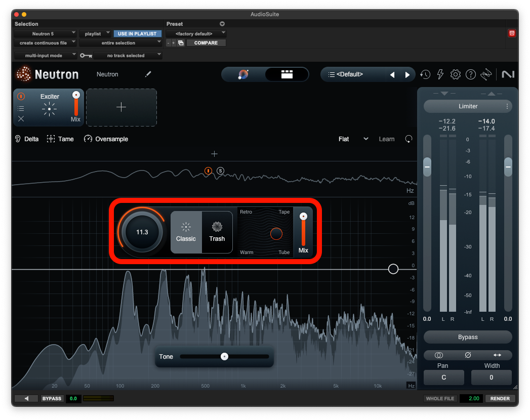This screenshot has width=530, height=420.
Task: Add a new module in the empty slot
Action: point(121,107)
